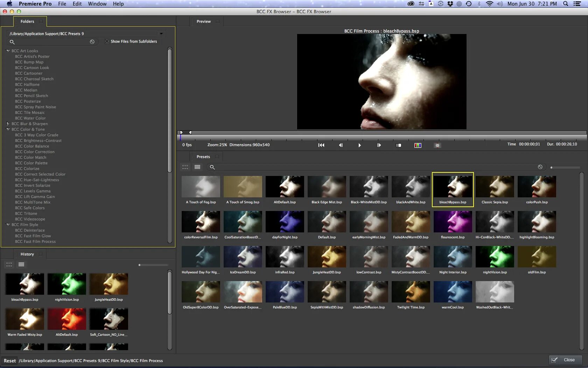Click the Reset button
Image resolution: width=588 pixels, height=368 pixels.
tap(10, 361)
